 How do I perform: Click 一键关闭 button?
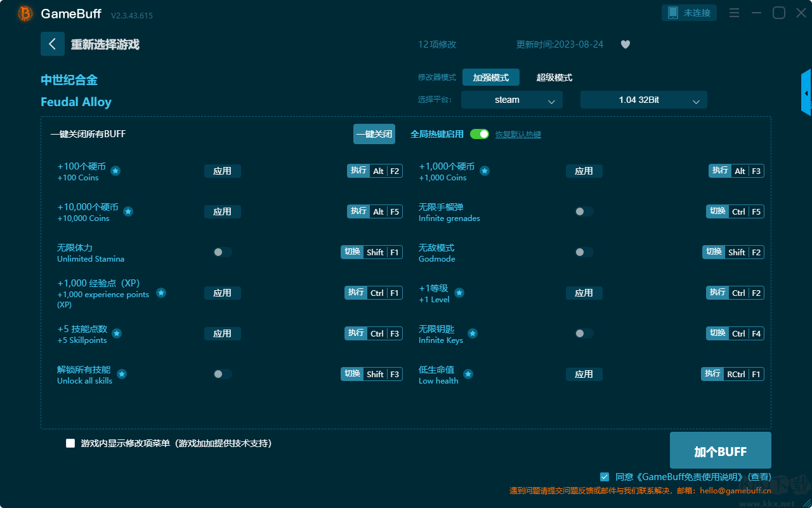374,134
